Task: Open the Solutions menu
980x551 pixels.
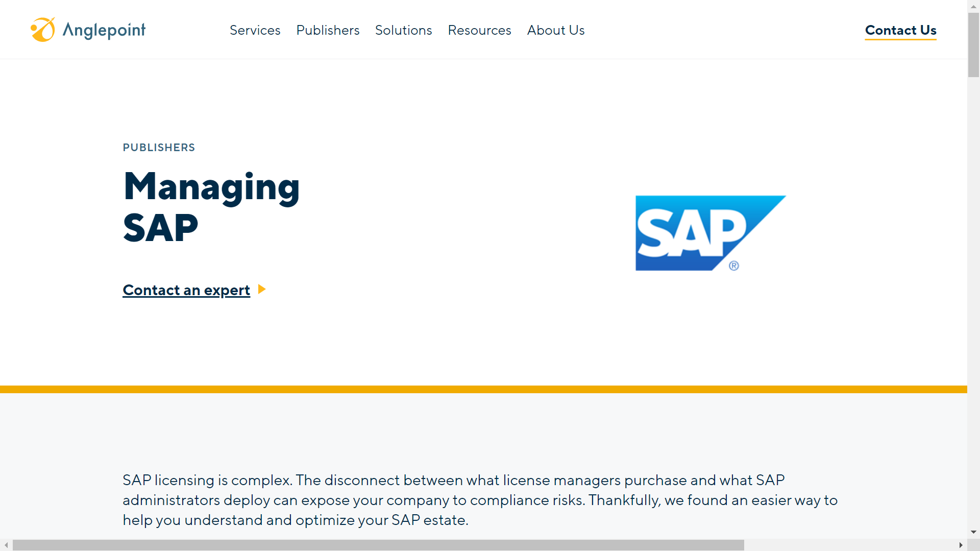Action: click(x=403, y=30)
